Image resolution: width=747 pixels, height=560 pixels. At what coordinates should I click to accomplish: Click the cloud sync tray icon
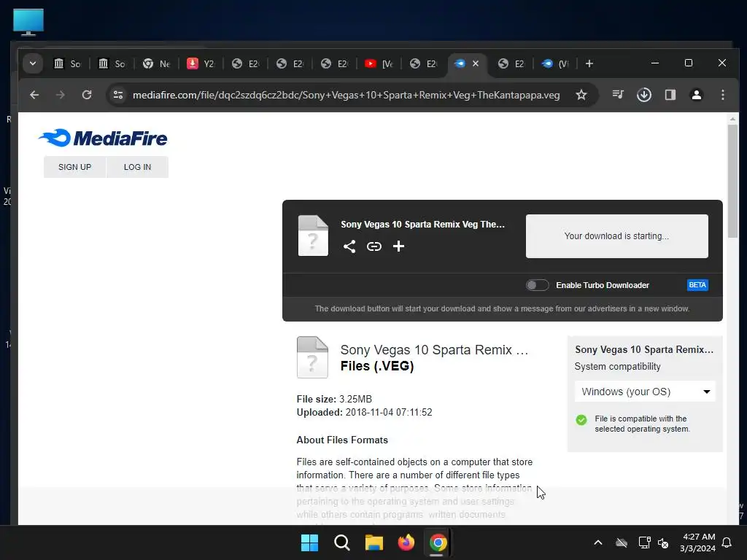622,542
